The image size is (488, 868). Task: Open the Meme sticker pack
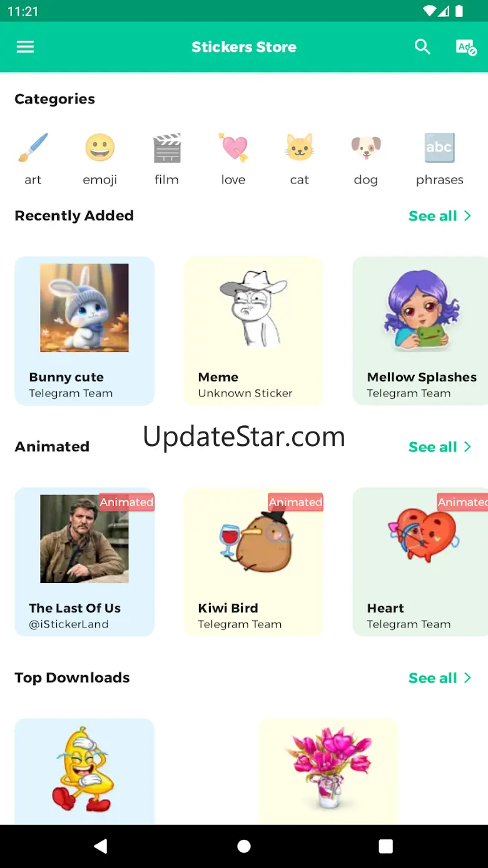coord(253,331)
